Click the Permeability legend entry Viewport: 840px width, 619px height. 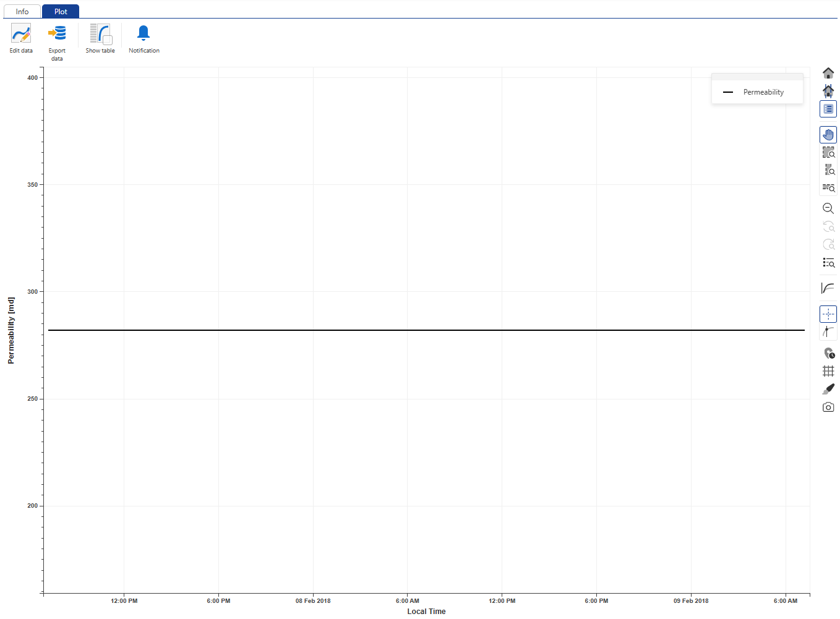point(763,92)
